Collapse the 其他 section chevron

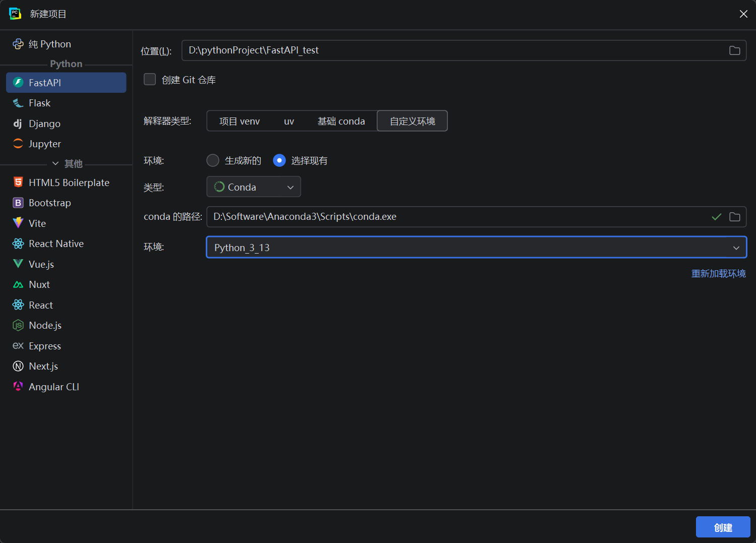(x=55, y=163)
